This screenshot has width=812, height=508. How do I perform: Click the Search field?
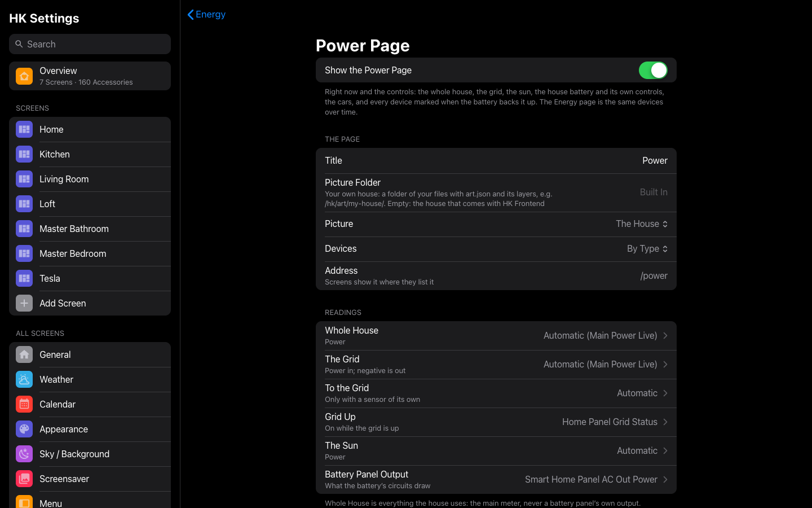[90, 44]
